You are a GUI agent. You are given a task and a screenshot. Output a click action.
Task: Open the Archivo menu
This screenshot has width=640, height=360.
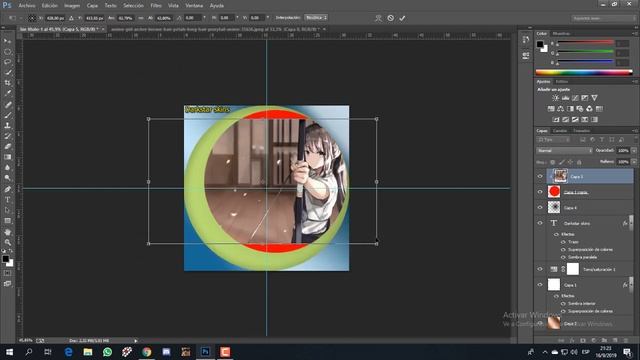click(x=27, y=6)
